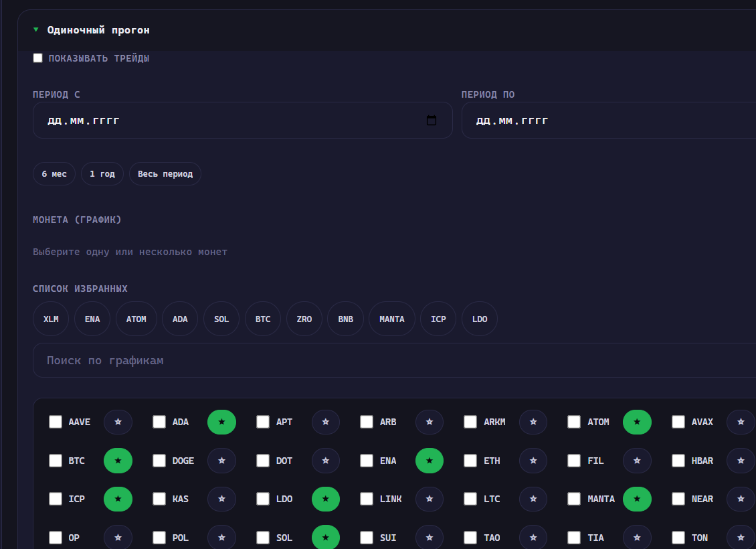Star the LINK coin

coord(429,498)
